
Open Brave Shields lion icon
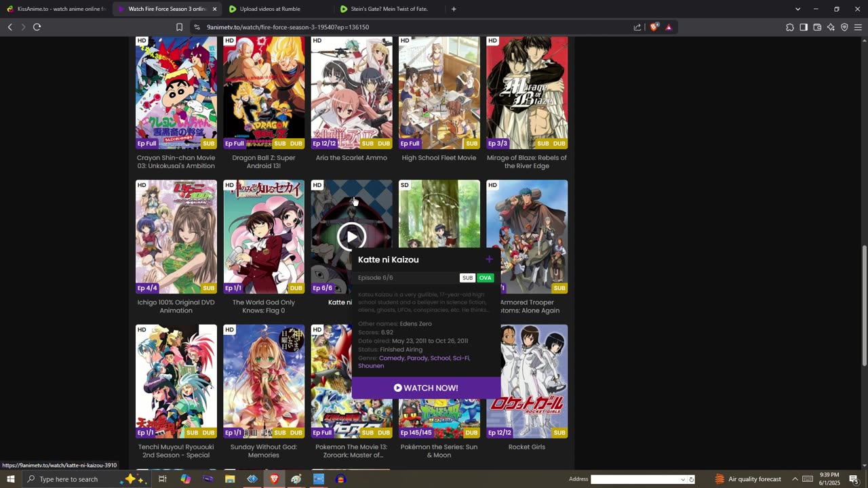(654, 27)
